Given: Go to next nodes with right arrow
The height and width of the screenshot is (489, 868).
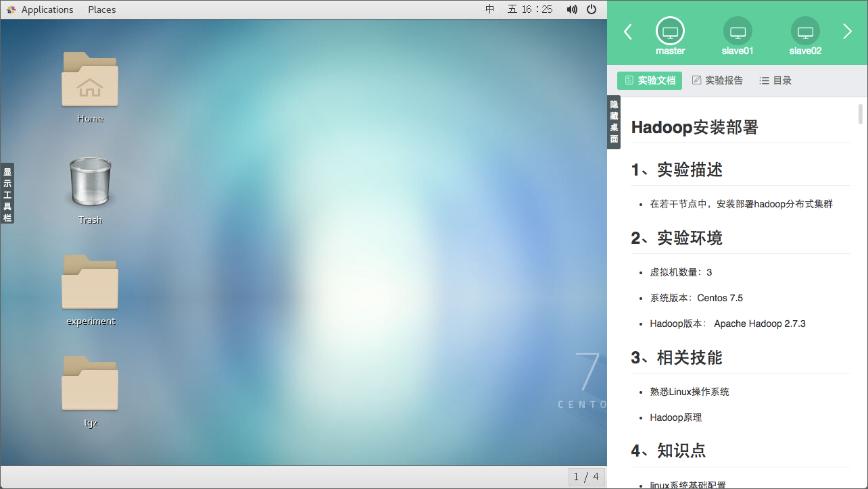Looking at the screenshot, I should (x=847, y=32).
